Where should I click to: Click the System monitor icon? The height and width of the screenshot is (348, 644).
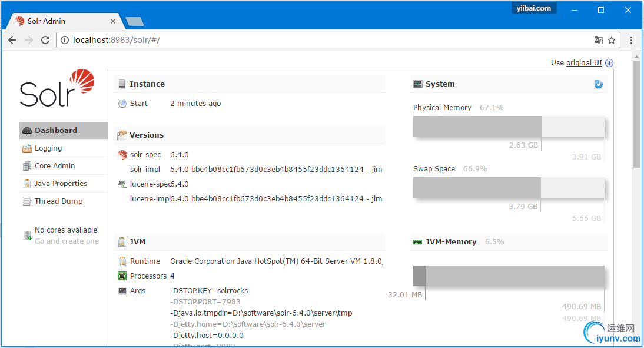418,84
